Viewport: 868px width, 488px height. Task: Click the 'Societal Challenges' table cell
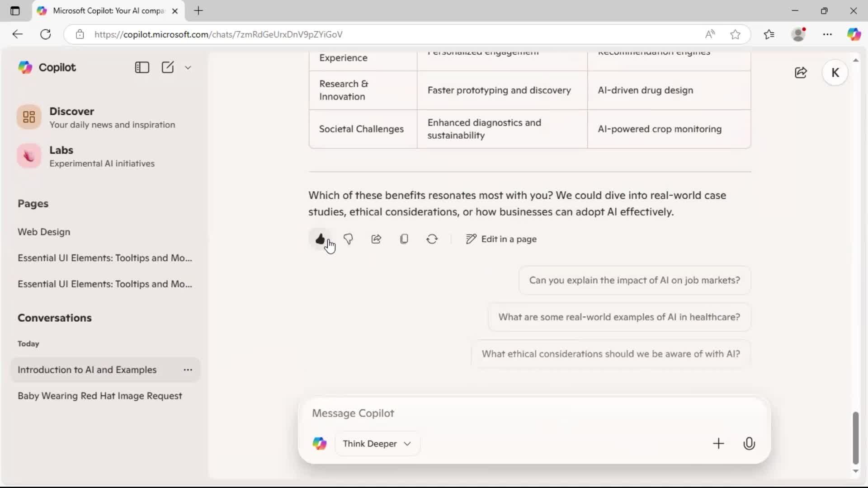363,129
